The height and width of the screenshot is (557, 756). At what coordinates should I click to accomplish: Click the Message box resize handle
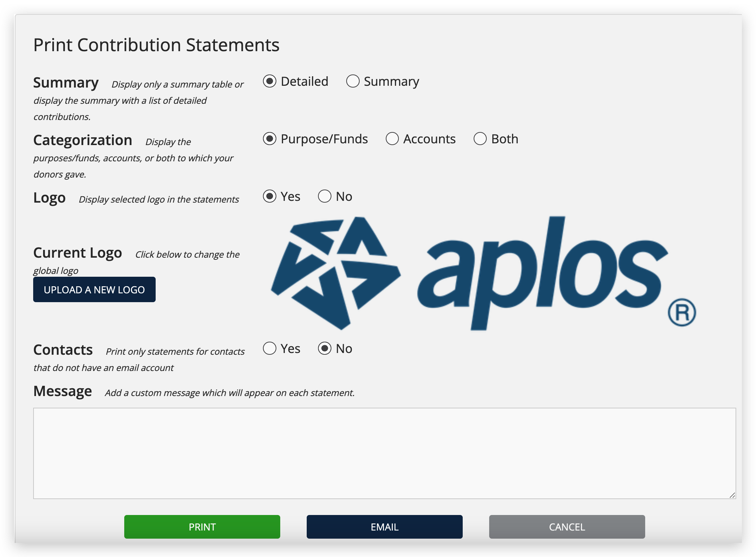(732, 495)
